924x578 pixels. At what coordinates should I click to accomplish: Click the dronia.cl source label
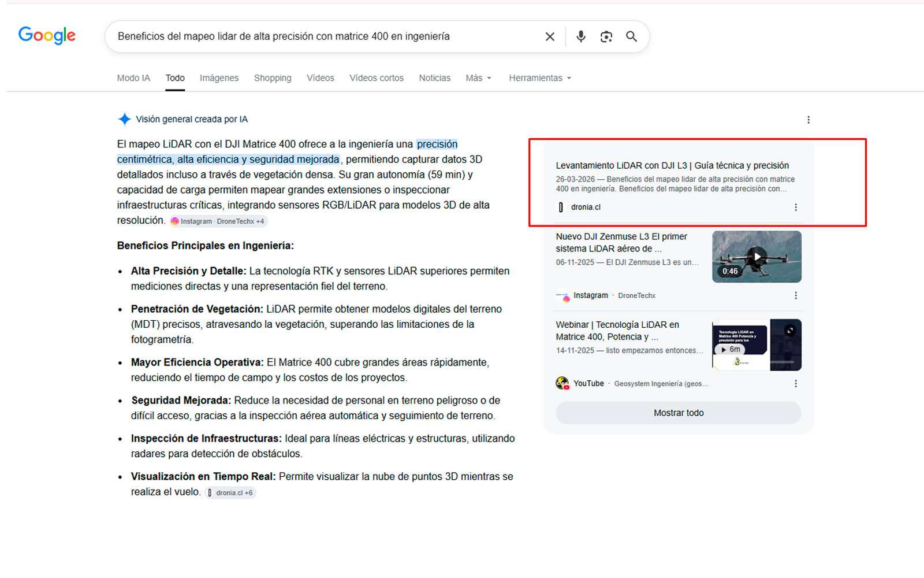(586, 207)
